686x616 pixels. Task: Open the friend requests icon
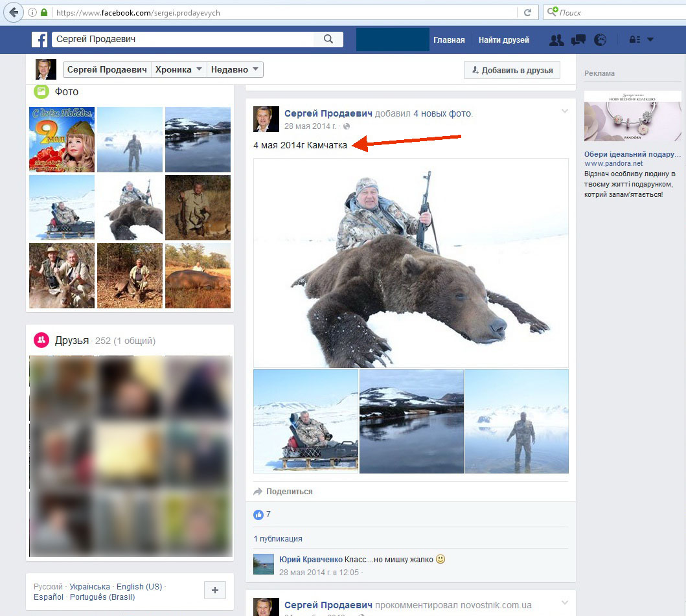556,40
